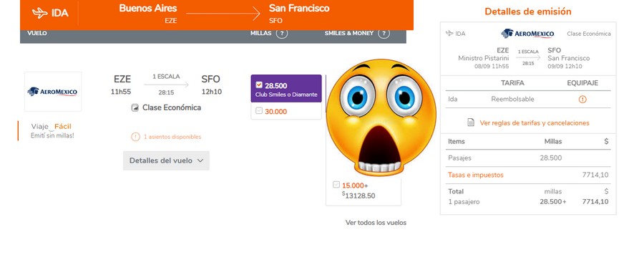Click the VUELO column header
The width and height of the screenshot is (644, 260).
(37, 33)
